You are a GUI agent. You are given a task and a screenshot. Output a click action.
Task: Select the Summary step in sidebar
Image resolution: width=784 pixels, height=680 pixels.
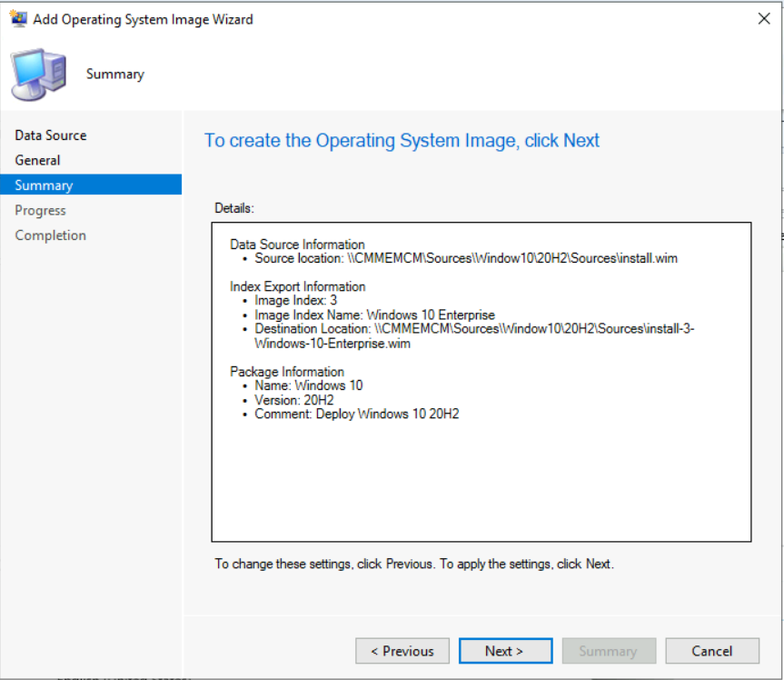[x=91, y=185]
